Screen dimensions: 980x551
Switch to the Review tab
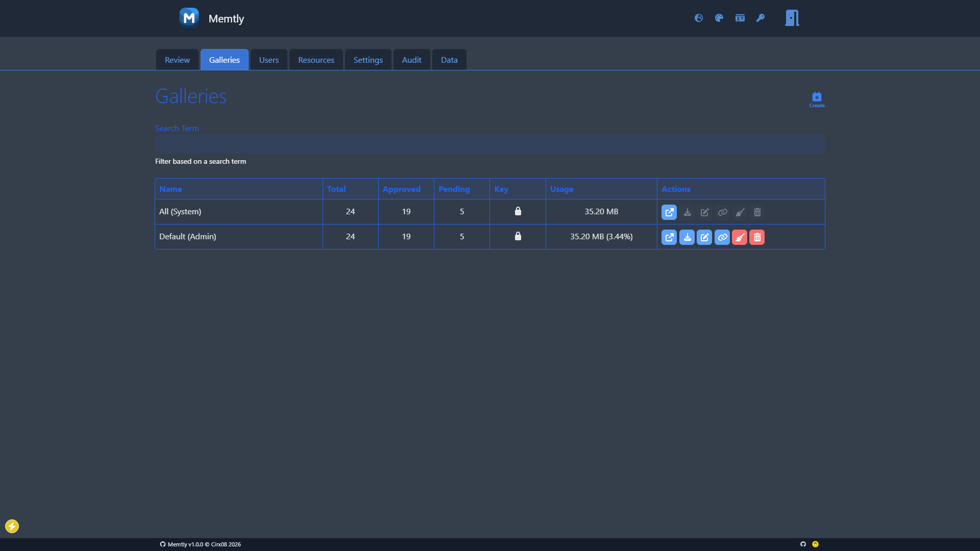177,60
